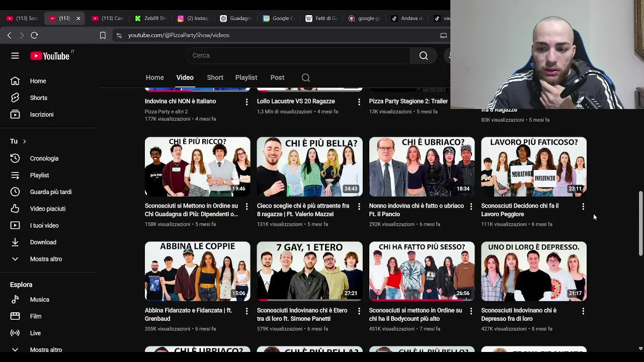Open options menu for Sconosciuti Indovinano chi è Etero
Viewport: 644px width, 362px height.
pyautogui.click(x=359, y=311)
